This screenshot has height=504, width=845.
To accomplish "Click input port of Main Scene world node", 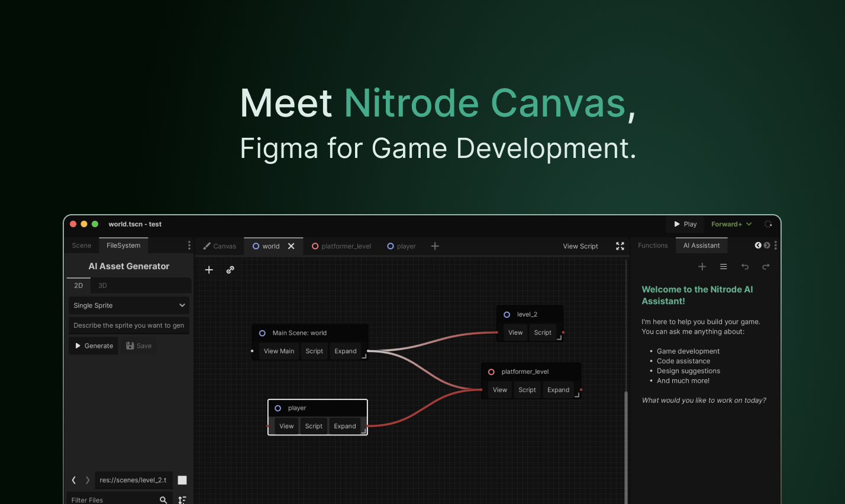I will tap(252, 351).
